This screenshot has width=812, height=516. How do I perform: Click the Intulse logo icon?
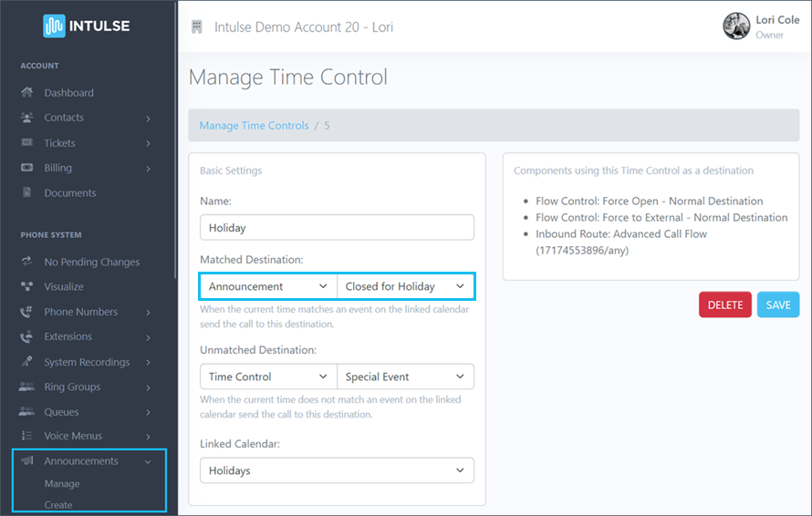pos(54,26)
